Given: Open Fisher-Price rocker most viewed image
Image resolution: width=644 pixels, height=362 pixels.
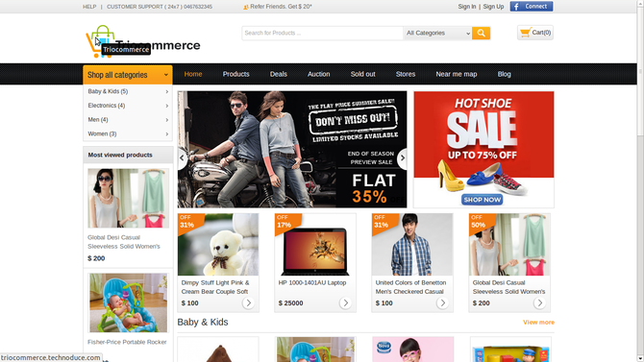Looking at the screenshot, I should [x=128, y=302].
